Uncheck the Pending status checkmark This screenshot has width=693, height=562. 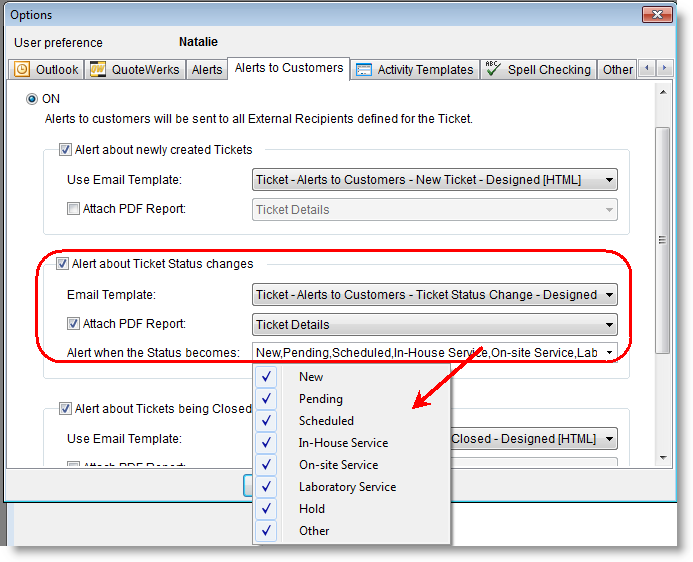[x=266, y=399]
